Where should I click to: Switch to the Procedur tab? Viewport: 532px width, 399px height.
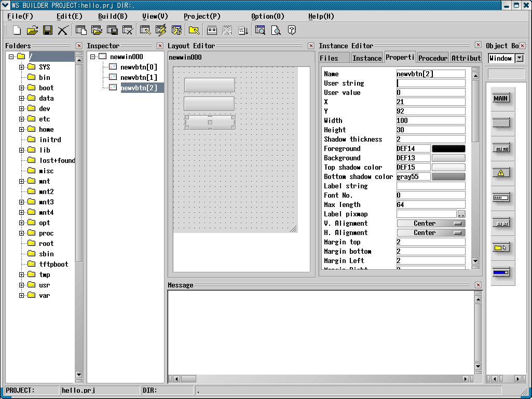pos(433,58)
